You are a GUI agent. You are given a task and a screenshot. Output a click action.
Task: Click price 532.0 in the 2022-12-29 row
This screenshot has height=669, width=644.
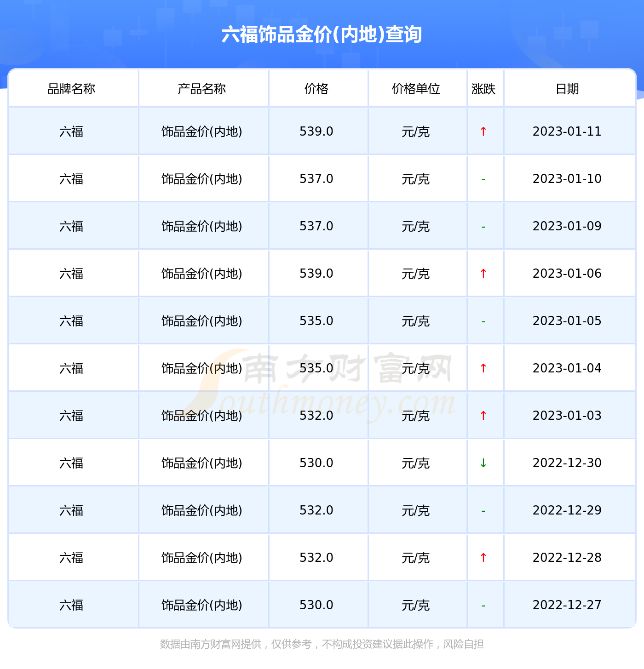pyautogui.click(x=316, y=510)
